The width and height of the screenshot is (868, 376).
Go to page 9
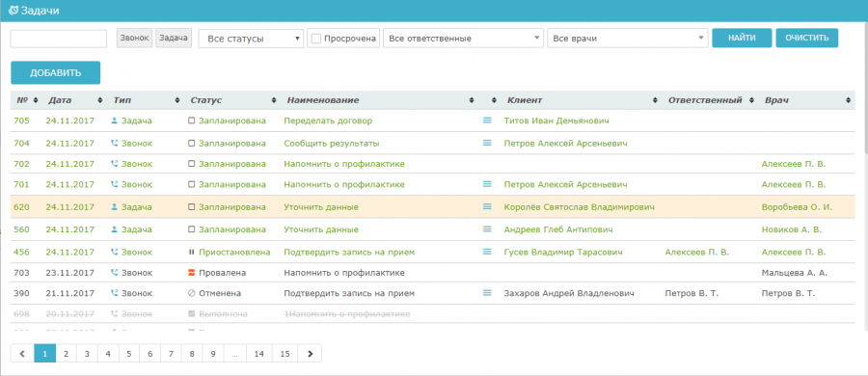point(212,353)
